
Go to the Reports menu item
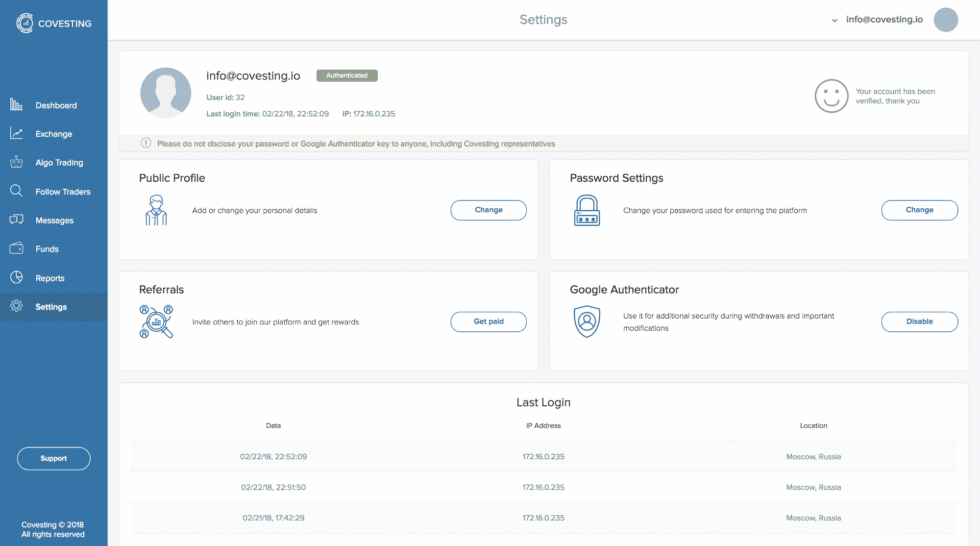tap(50, 278)
